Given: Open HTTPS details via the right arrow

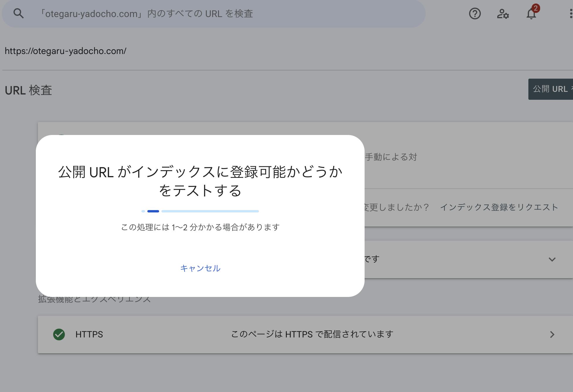Looking at the screenshot, I should pos(553,334).
